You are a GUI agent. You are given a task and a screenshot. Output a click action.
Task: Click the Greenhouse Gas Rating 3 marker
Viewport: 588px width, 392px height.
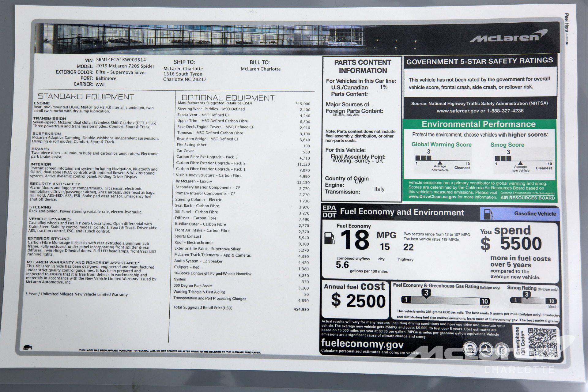pos(426,293)
